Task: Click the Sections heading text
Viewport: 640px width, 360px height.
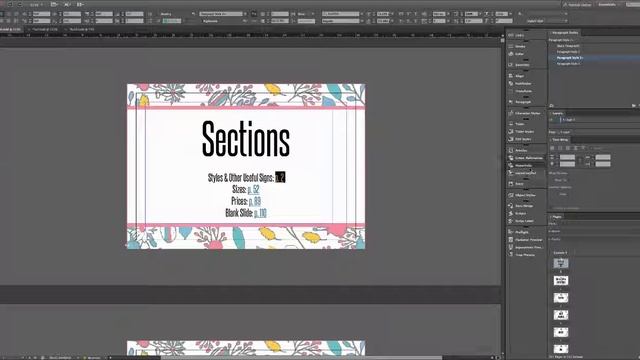Action: [x=246, y=139]
